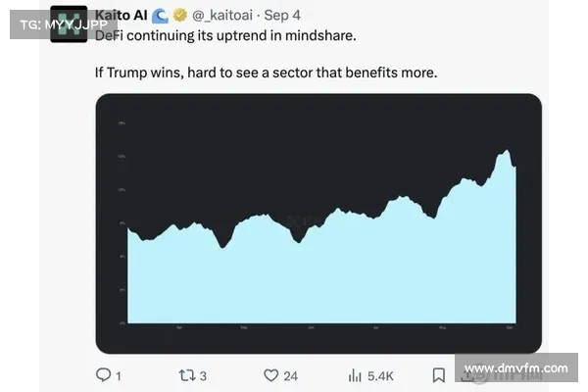Click the like count of 24
This screenshot has height=392, width=588.
pyautogui.click(x=291, y=375)
